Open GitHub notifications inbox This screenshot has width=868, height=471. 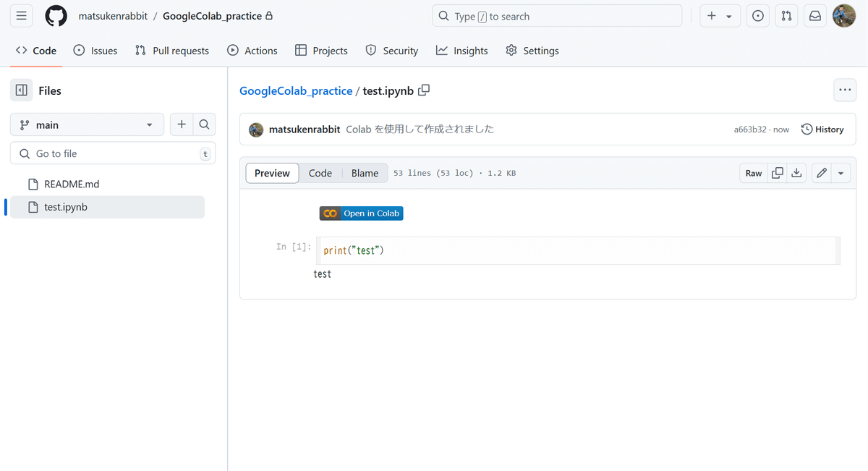tap(814, 15)
